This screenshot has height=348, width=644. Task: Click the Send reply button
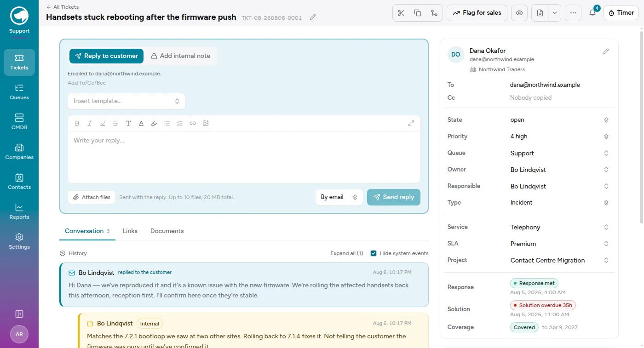pyautogui.click(x=394, y=197)
